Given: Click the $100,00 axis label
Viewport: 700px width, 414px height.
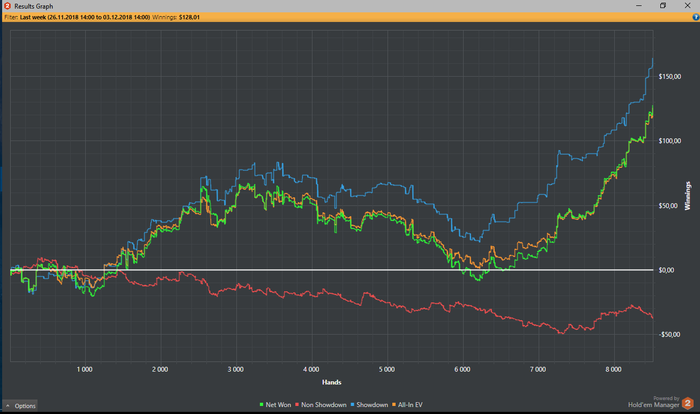Looking at the screenshot, I should click(670, 141).
